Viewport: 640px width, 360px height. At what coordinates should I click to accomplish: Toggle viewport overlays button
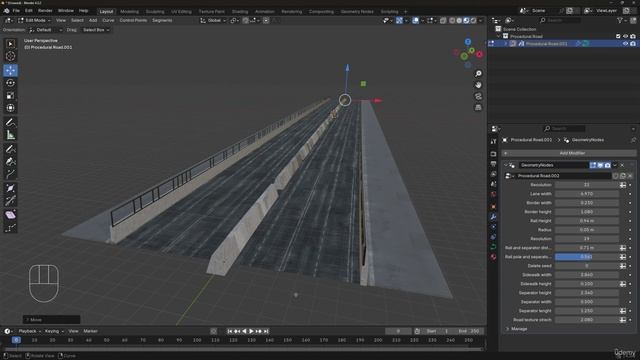pyautogui.click(x=415, y=20)
